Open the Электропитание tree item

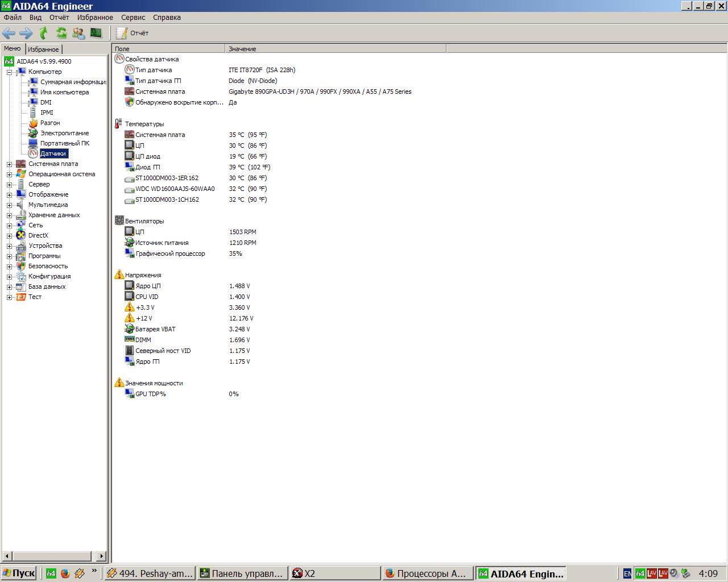coord(64,133)
